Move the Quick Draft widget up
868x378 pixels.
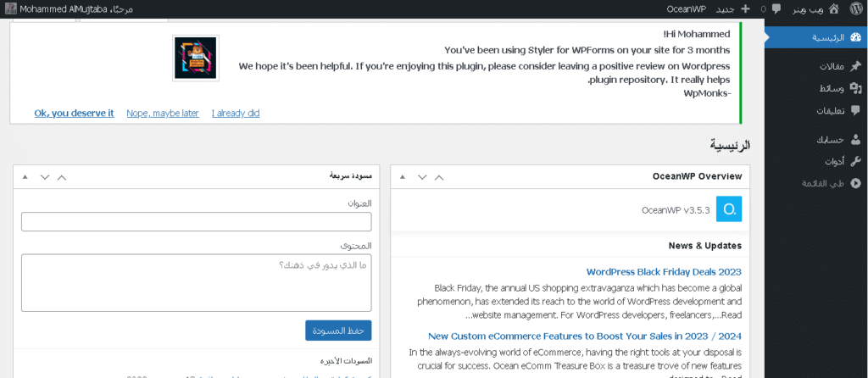point(61,177)
